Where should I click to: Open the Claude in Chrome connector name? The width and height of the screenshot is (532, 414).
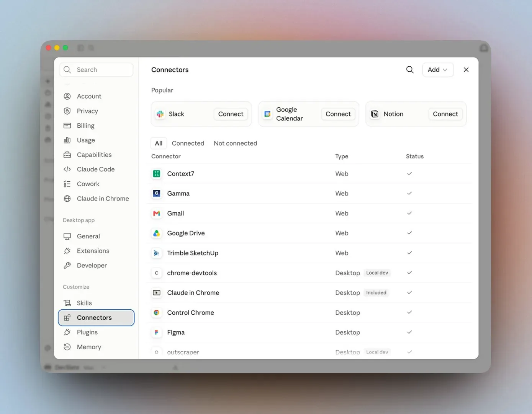point(193,293)
